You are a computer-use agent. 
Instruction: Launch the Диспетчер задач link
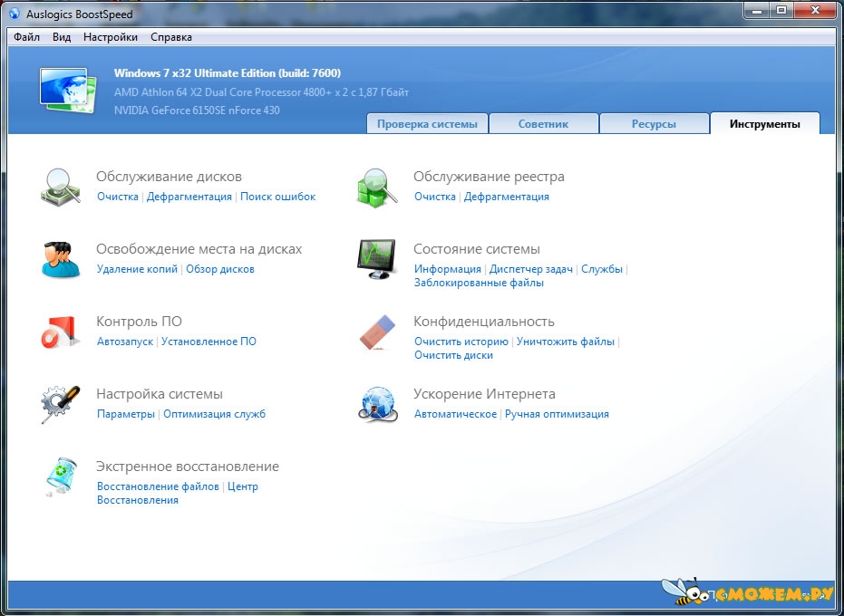click(530, 270)
